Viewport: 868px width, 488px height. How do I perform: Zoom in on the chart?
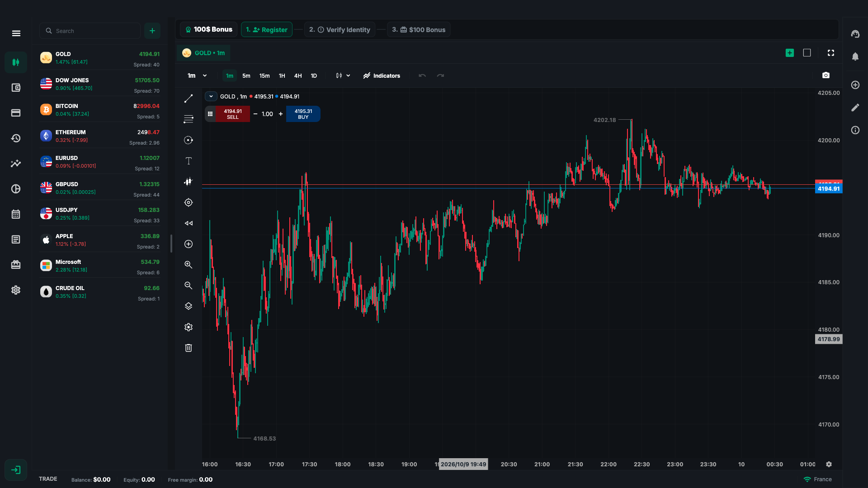click(x=189, y=265)
